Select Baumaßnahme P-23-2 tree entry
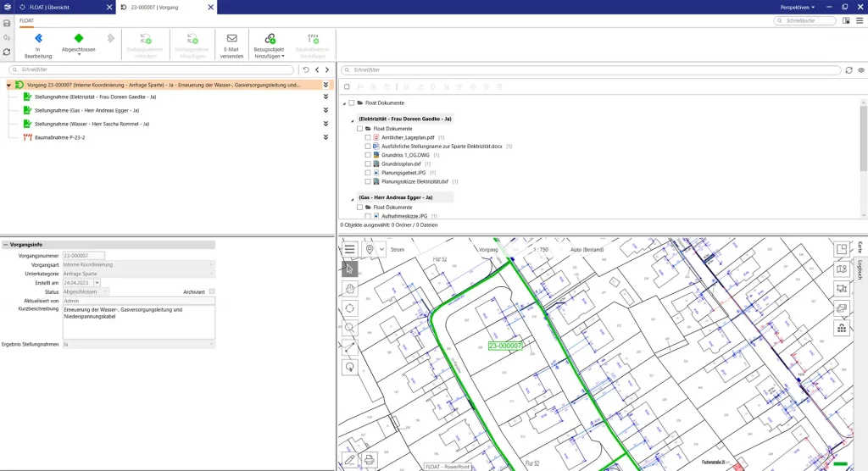This screenshot has width=868, height=471. (58, 137)
